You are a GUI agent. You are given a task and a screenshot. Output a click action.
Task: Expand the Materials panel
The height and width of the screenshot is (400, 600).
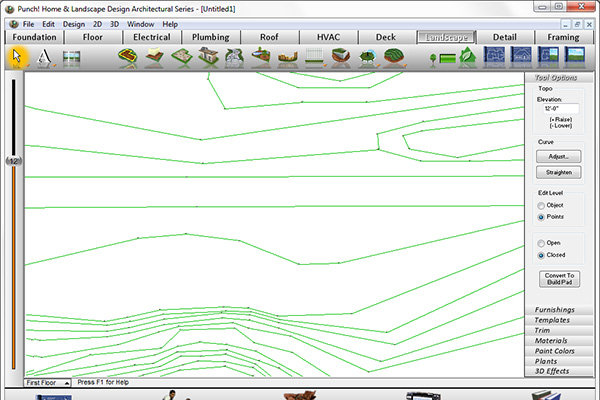[559, 341]
